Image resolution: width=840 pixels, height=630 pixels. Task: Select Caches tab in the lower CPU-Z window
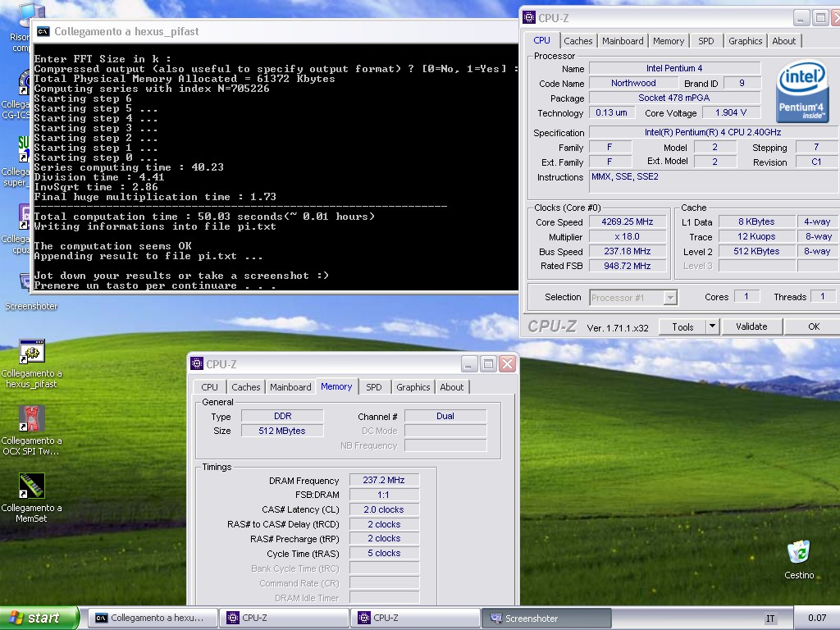pos(246,387)
